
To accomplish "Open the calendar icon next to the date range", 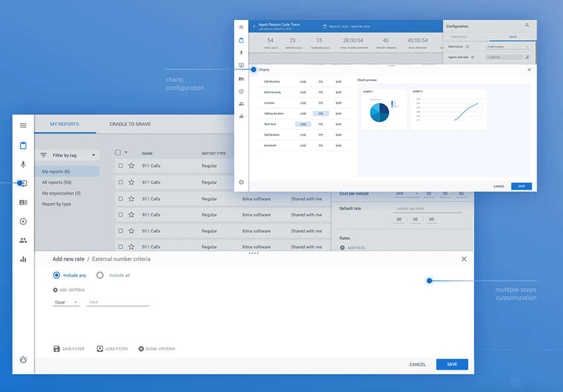I will pyautogui.click(x=325, y=26).
